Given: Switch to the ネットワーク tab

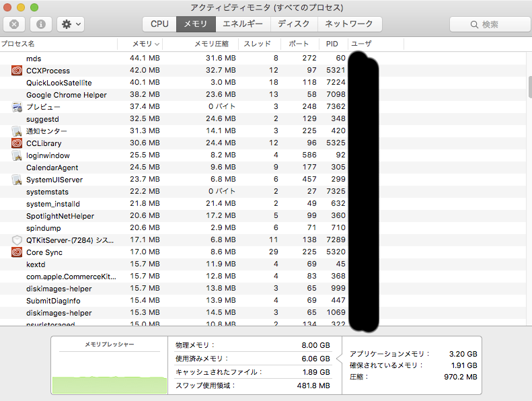Looking at the screenshot, I should 350,24.
